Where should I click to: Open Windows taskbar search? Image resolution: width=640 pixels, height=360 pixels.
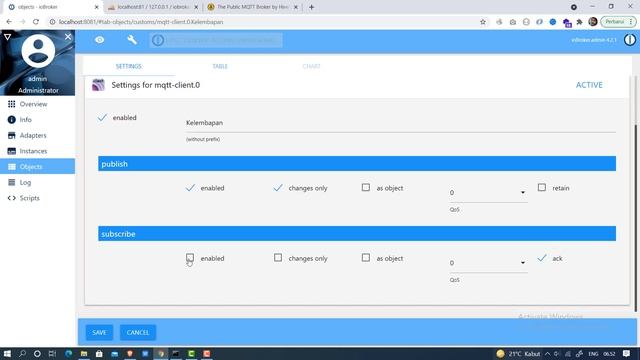point(22,353)
